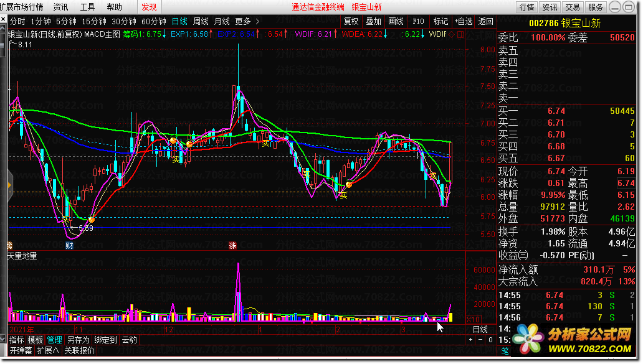Select the 1分钟 period
Viewport: 643px width, 364px height.
40,21
